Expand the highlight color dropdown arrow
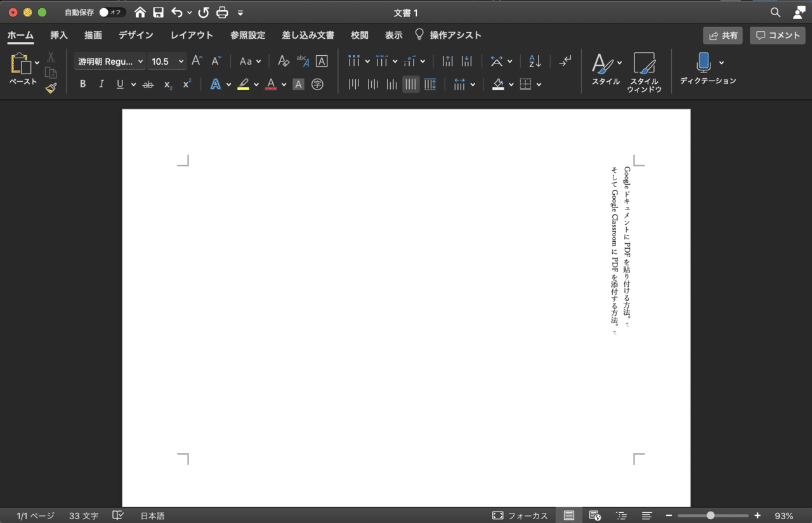812x523 pixels. point(256,84)
